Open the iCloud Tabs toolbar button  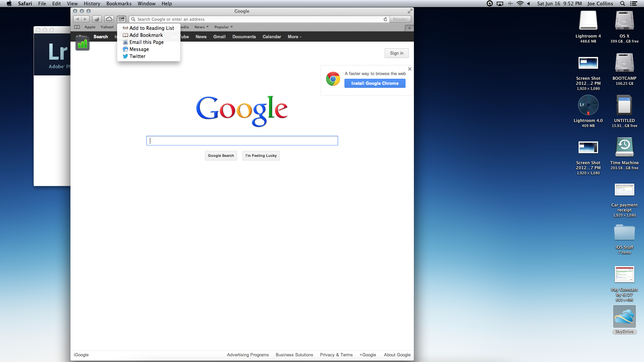[109, 19]
